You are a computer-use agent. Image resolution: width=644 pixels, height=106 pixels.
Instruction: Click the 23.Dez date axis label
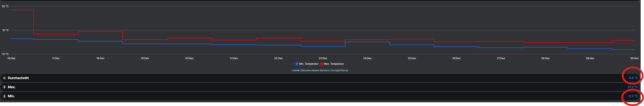323,58
